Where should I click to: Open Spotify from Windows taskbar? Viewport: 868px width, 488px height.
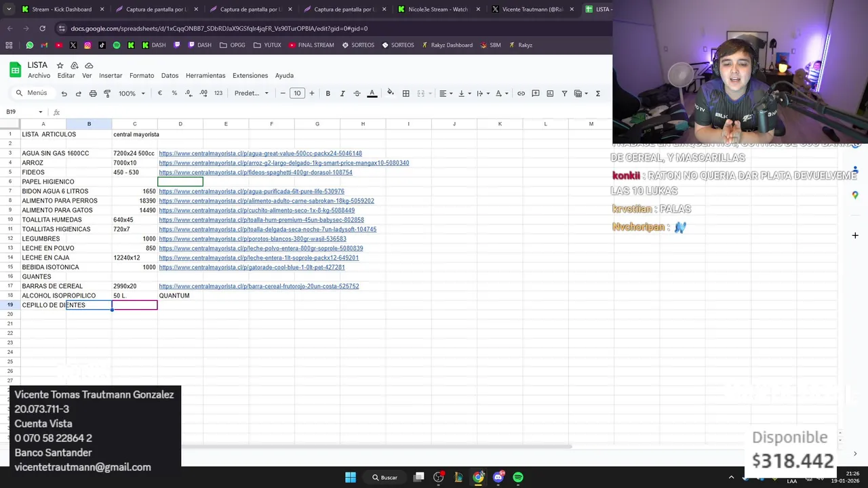(518, 477)
